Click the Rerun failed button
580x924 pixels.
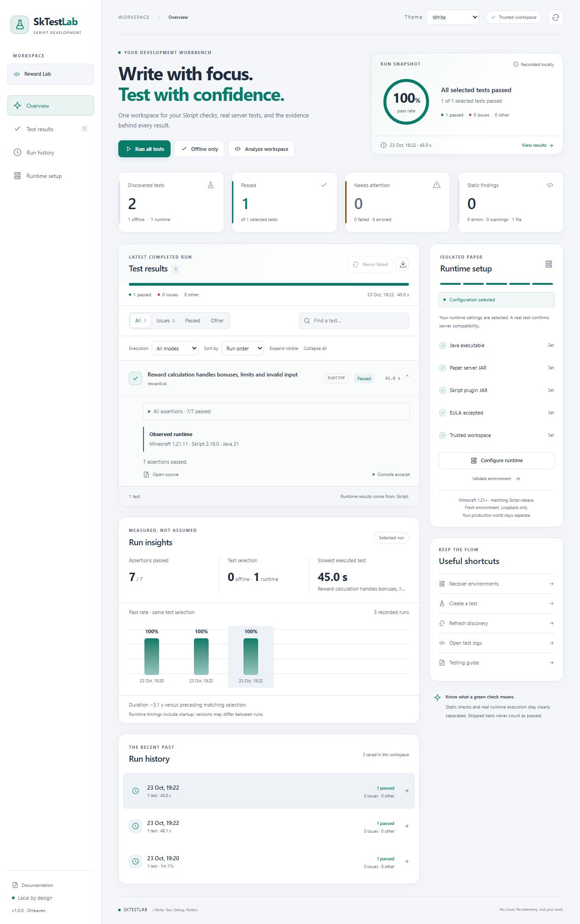coord(370,264)
